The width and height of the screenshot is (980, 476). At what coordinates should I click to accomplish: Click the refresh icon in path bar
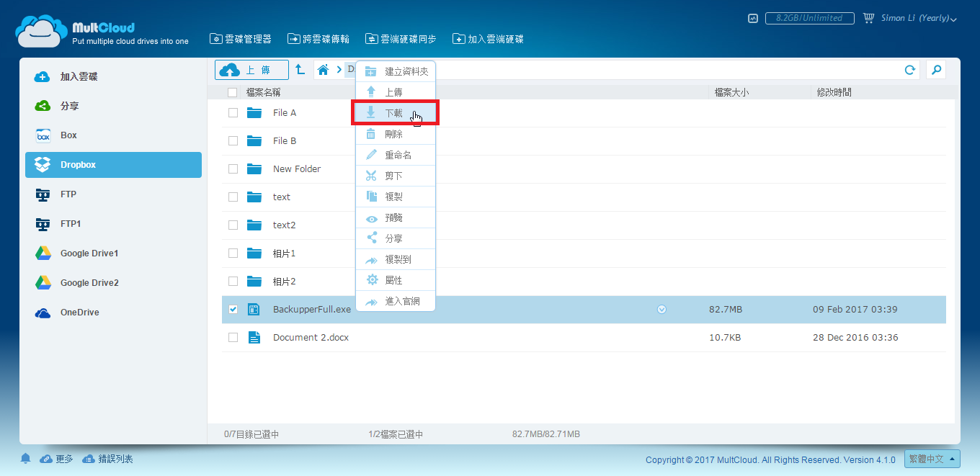pyautogui.click(x=910, y=70)
